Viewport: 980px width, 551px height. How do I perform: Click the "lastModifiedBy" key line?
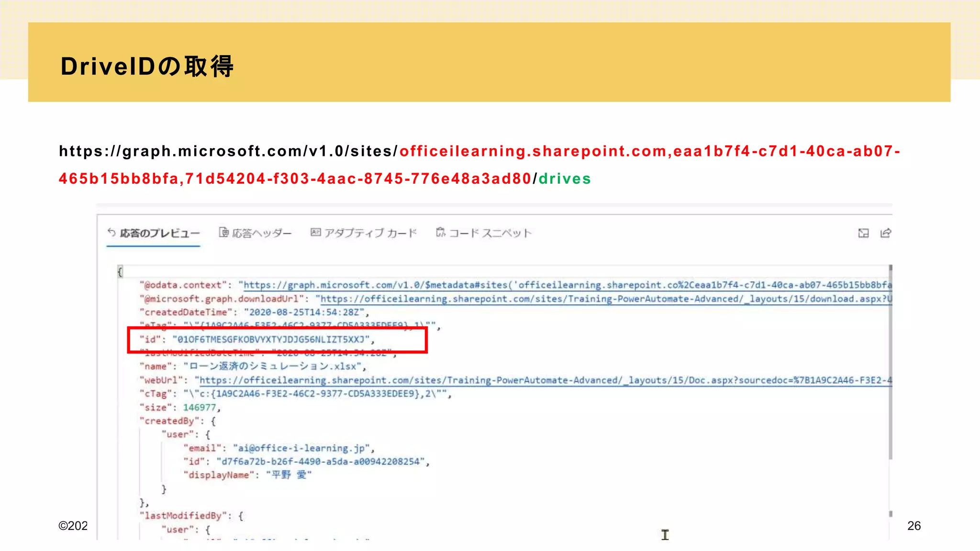point(191,516)
